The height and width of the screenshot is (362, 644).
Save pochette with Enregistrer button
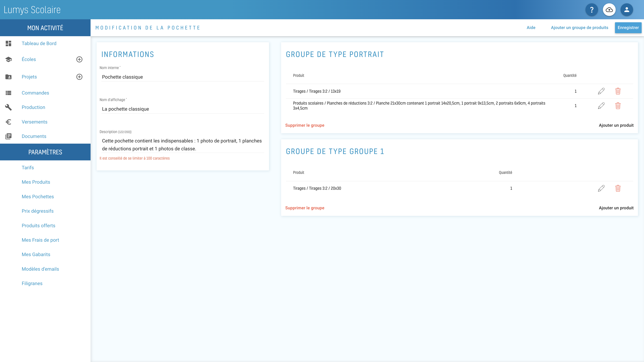click(628, 28)
